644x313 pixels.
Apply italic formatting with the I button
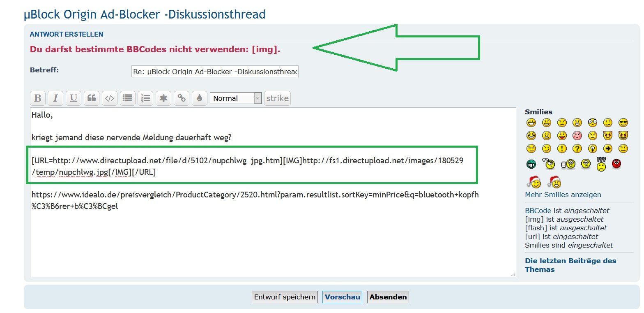click(x=55, y=98)
